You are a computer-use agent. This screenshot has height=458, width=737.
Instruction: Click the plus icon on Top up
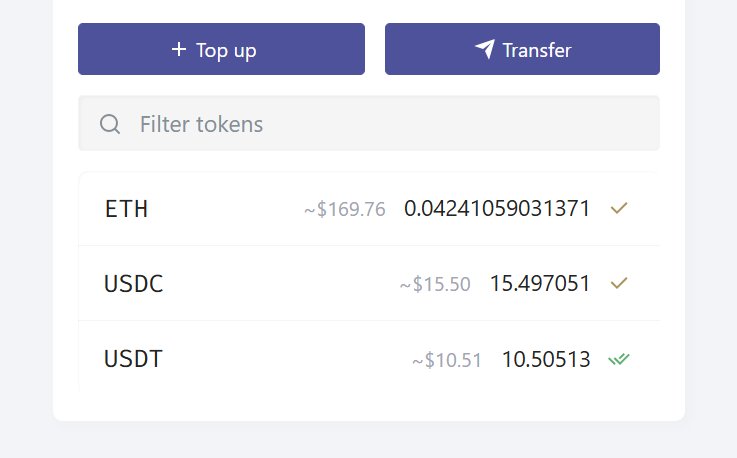pyautogui.click(x=179, y=49)
